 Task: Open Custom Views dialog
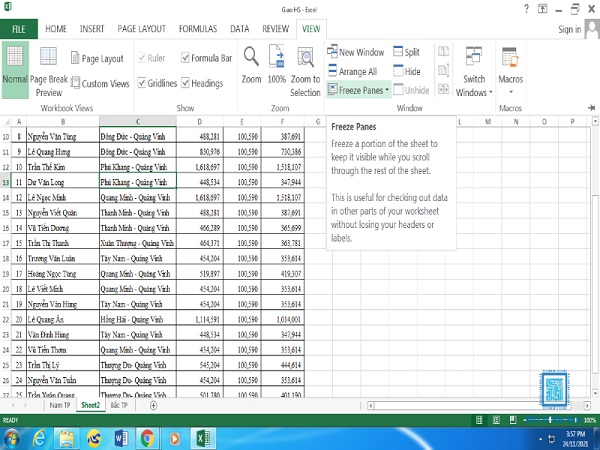pyautogui.click(x=100, y=83)
